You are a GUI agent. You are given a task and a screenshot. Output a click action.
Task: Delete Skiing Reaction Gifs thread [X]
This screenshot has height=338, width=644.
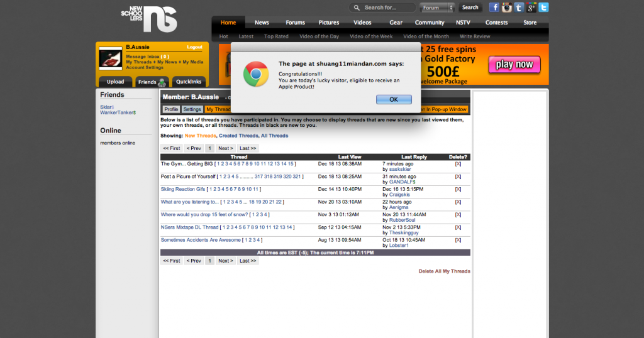click(458, 190)
